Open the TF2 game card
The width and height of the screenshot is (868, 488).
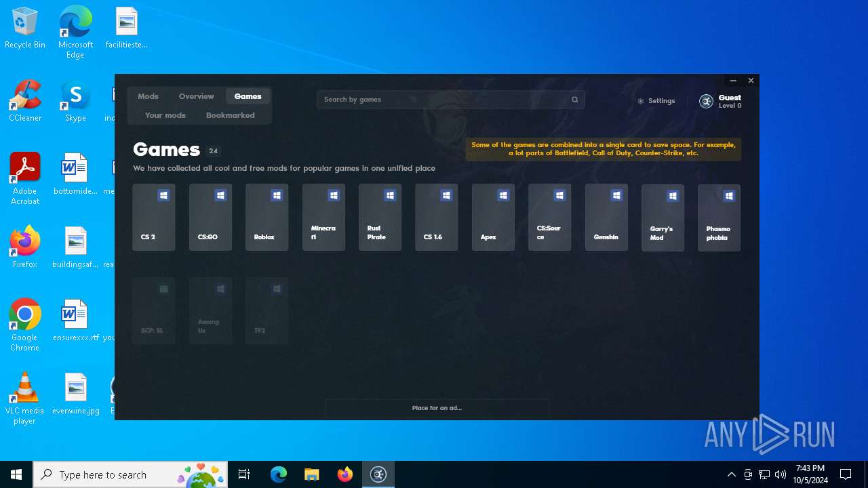[267, 310]
